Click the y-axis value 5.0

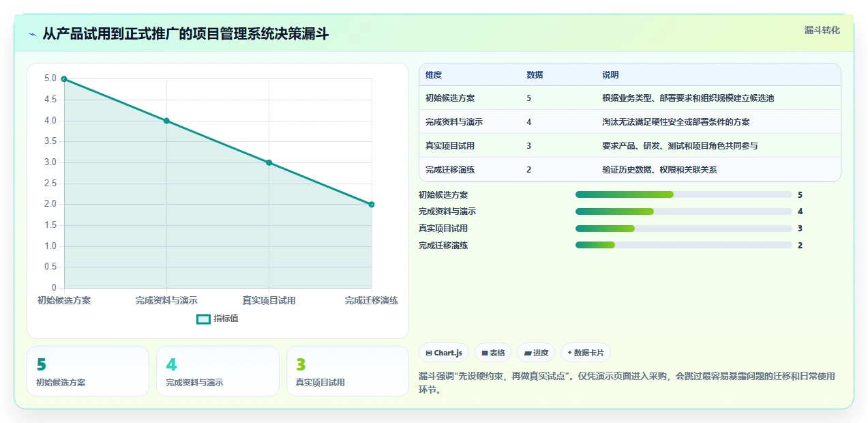50,78
